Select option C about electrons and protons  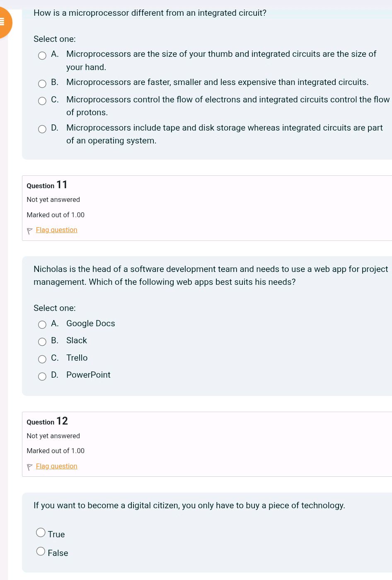point(42,101)
